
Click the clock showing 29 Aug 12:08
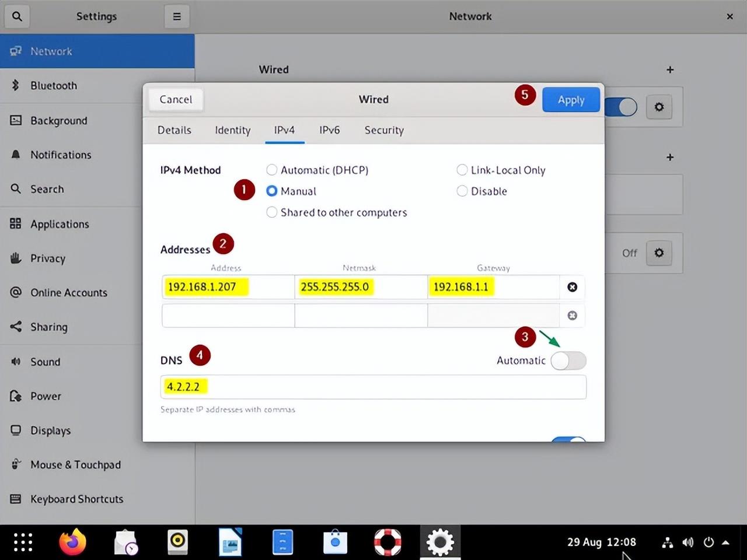point(602,542)
